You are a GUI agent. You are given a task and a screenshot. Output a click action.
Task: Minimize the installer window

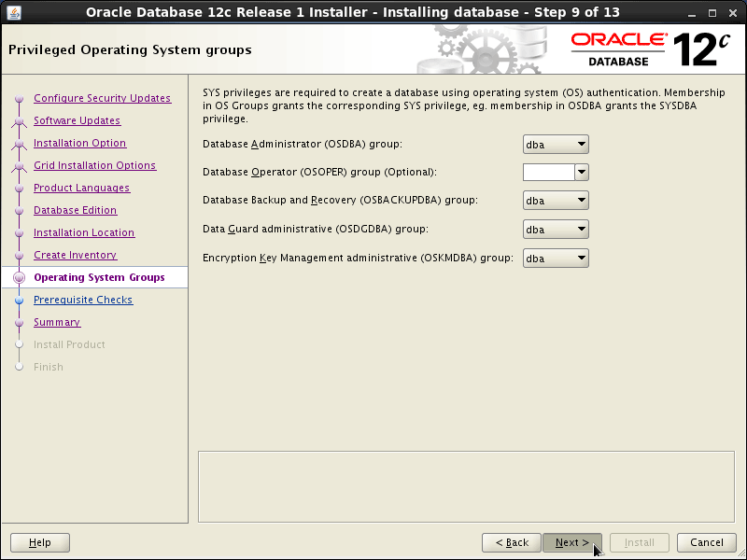[x=692, y=13]
